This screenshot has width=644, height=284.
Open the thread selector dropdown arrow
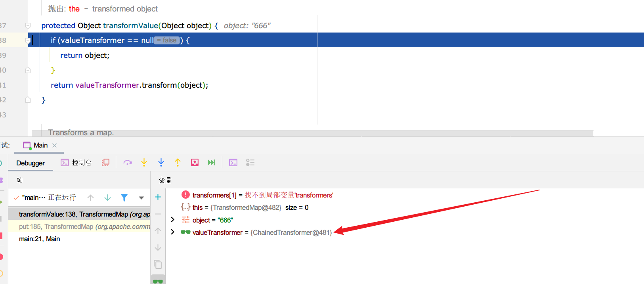click(141, 198)
